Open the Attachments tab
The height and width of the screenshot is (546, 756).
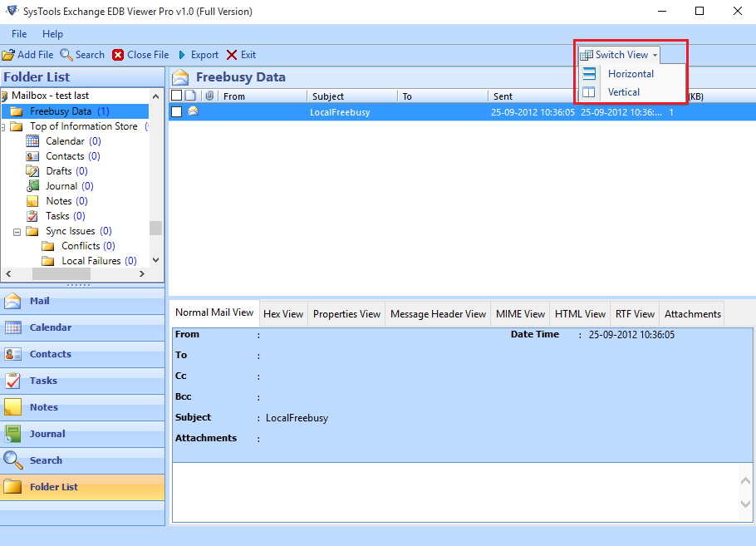pos(693,314)
